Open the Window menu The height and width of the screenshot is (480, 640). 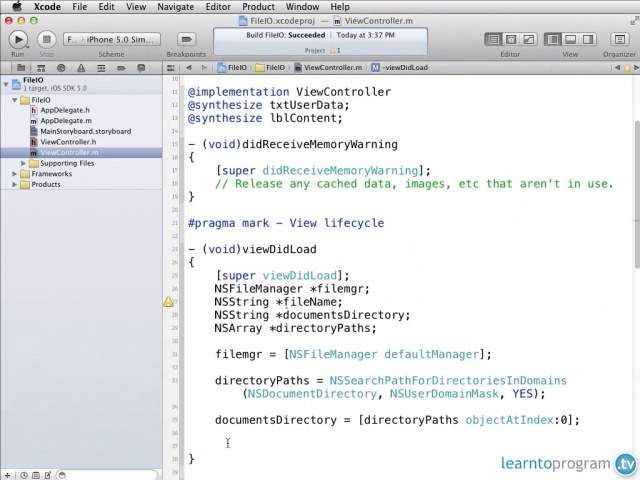coord(302,7)
